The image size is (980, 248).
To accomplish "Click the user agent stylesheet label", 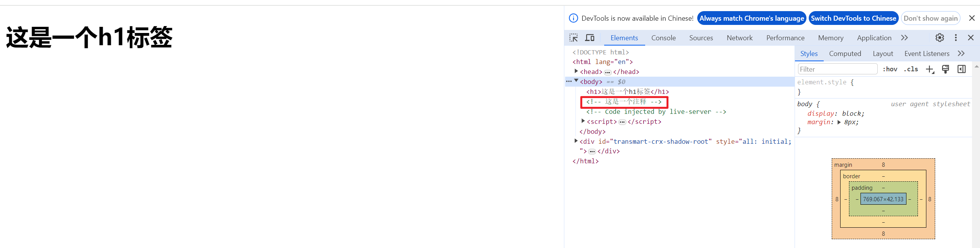I will 930,104.
